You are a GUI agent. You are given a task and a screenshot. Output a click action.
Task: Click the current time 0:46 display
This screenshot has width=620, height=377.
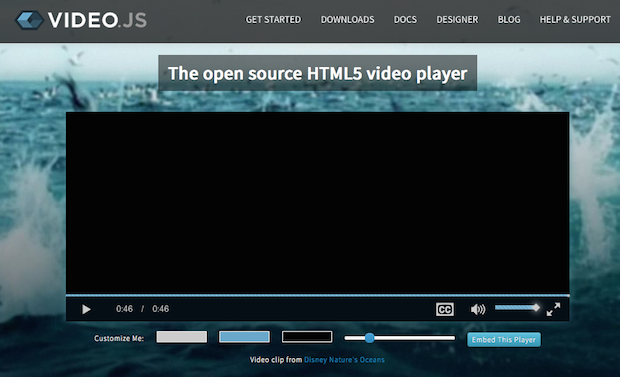[x=124, y=309]
